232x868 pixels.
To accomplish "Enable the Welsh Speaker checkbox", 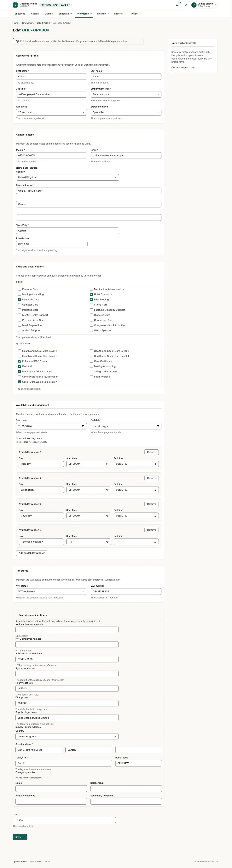I will tap(91, 331).
